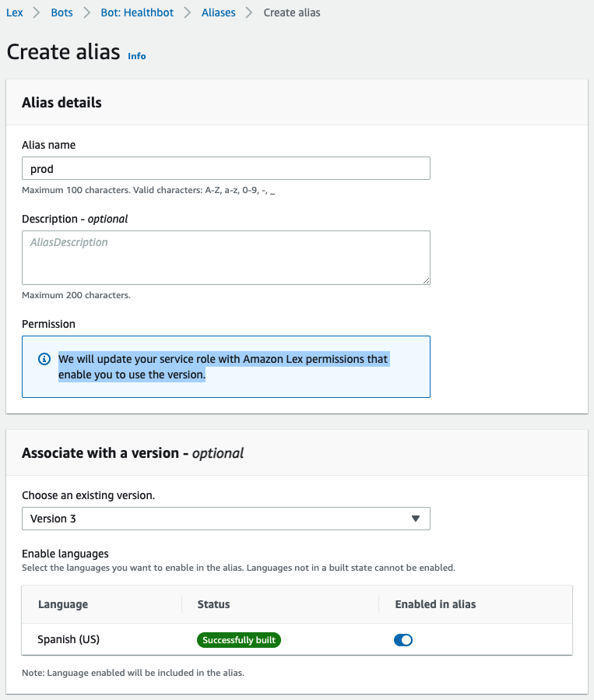Open the Version 3 dropdown arrow

(x=416, y=519)
